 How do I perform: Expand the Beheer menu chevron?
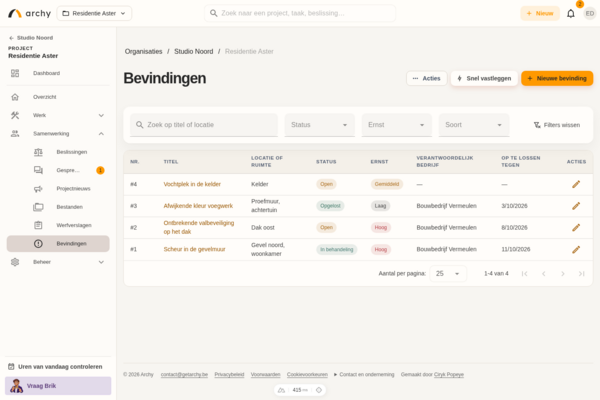pos(101,262)
